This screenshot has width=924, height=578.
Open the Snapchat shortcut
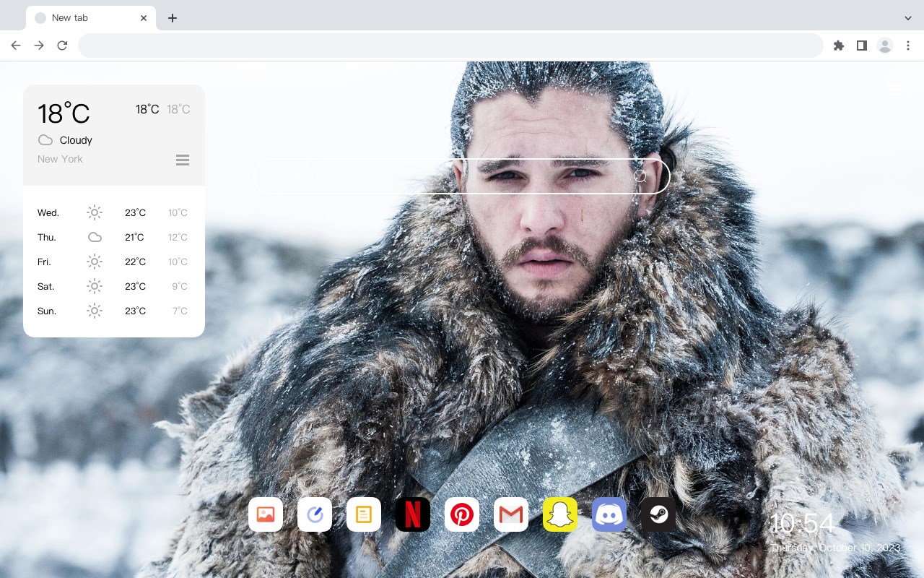pos(560,514)
